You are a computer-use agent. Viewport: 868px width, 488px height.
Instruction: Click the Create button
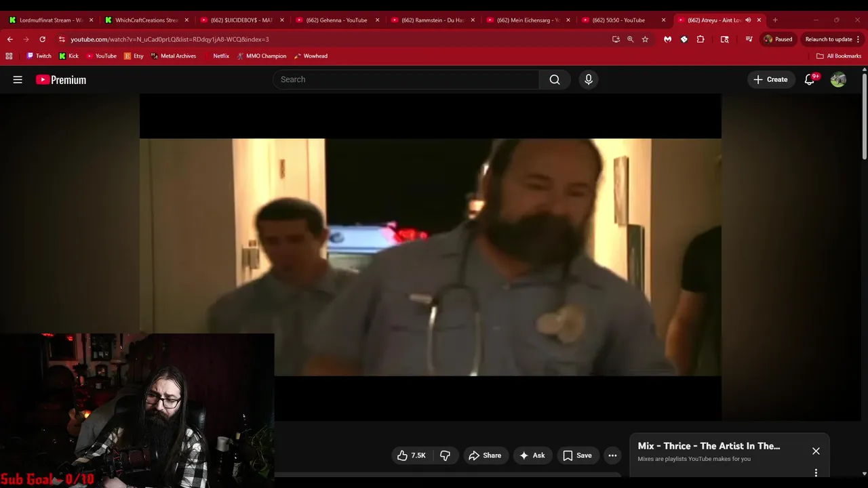[770, 79]
